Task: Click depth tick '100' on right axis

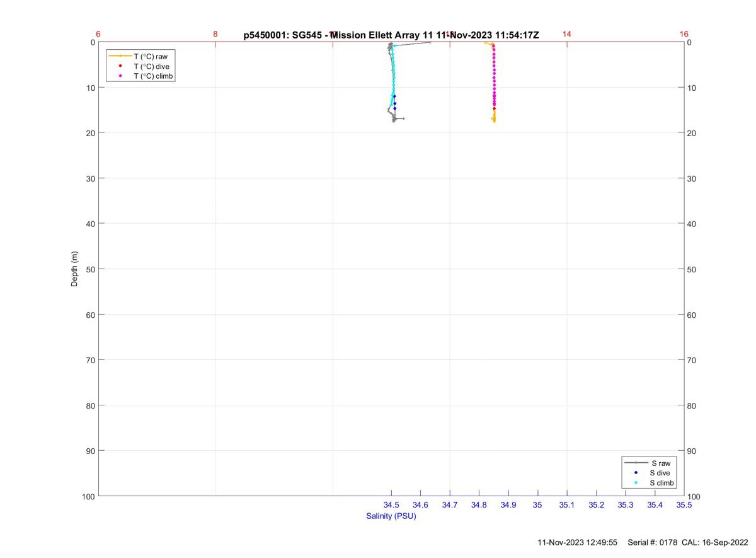Action: click(x=694, y=497)
